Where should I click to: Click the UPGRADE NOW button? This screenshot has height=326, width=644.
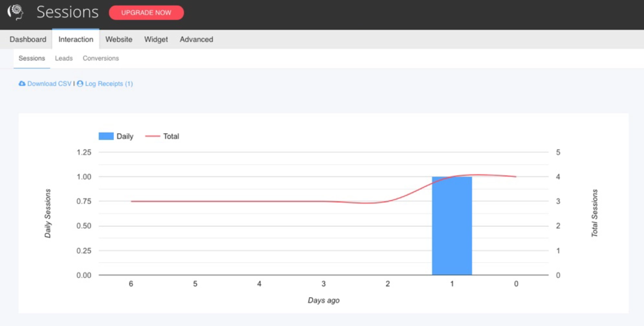[146, 13]
